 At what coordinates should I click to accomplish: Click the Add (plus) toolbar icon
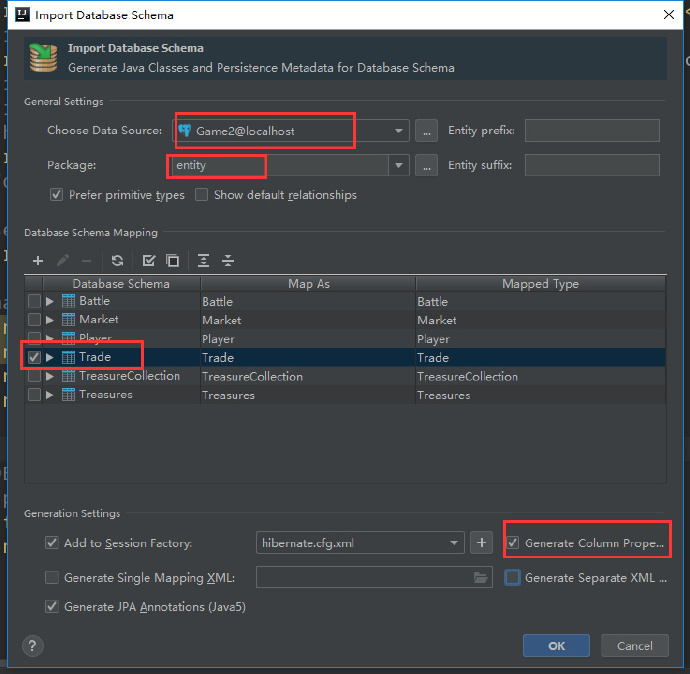pos(38,261)
